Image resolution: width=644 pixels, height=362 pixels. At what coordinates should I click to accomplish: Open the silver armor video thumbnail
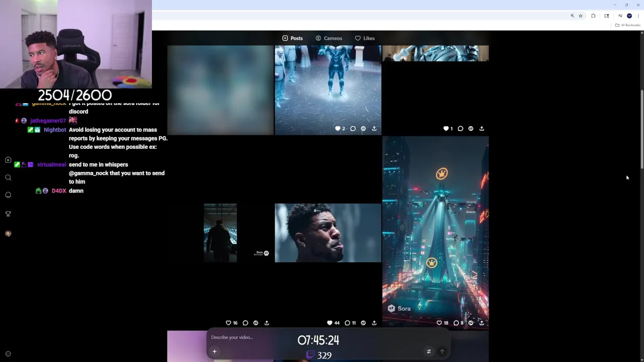coord(435,53)
